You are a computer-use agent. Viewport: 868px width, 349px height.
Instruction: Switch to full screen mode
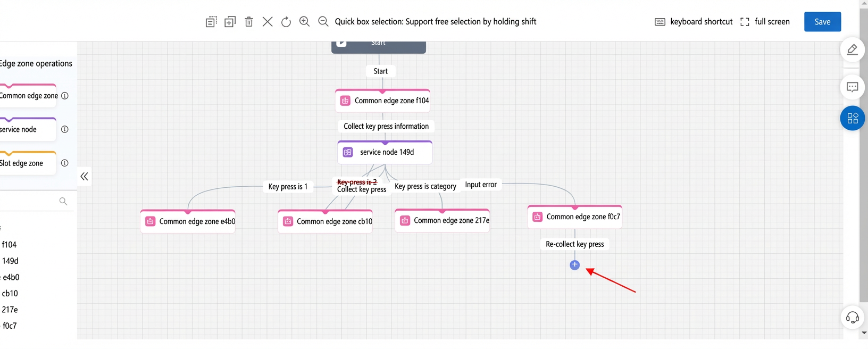point(765,22)
